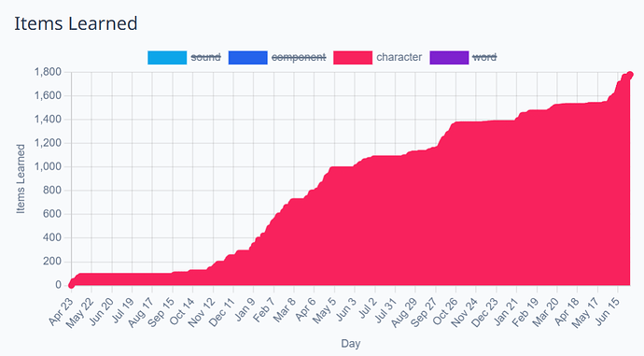Image resolution: width=644 pixels, height=356 pixels.
Task: Click the 1,400 y-axis label
Action: 48,120
